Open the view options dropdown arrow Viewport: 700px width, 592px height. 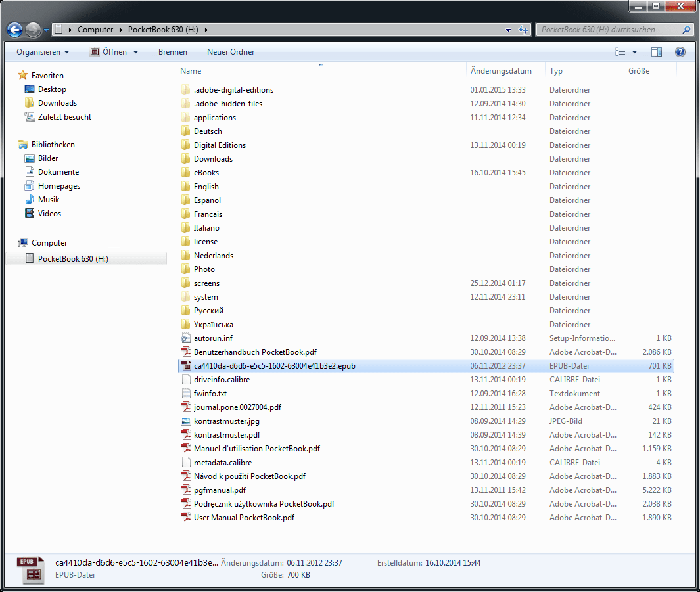[634, 52]
